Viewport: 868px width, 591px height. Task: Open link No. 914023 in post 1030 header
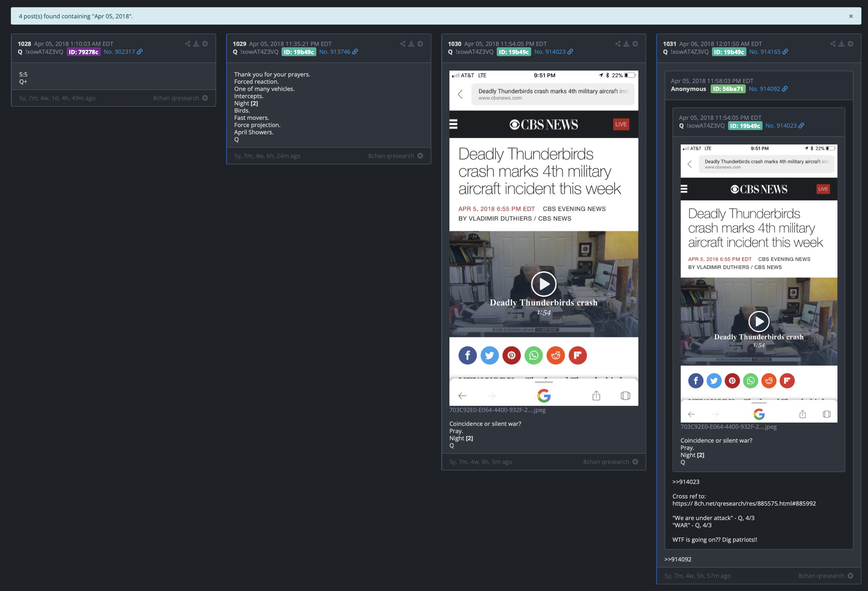click(x=553, y=52)
